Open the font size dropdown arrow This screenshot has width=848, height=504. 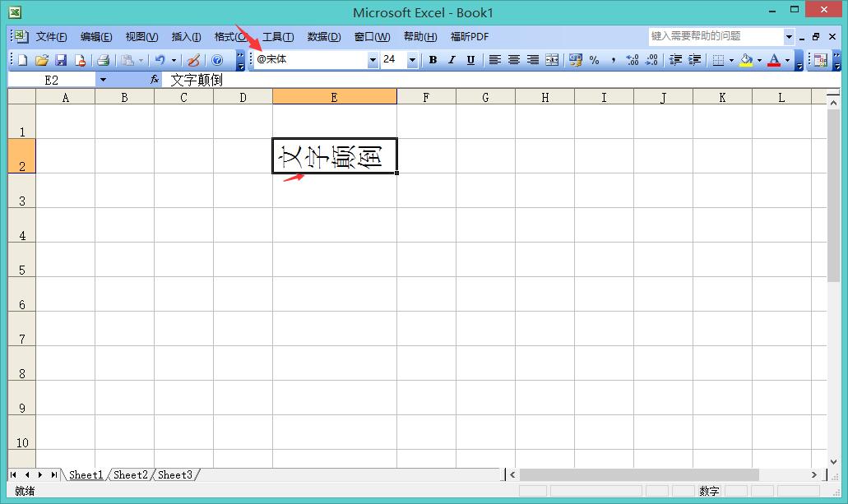tap(412, 60)
